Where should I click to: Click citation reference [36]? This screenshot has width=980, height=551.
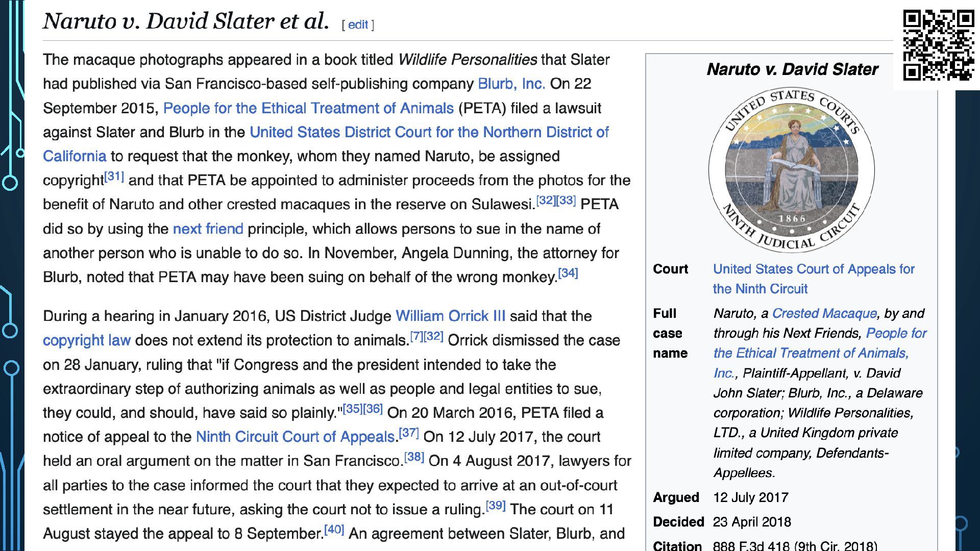point(373,409)
